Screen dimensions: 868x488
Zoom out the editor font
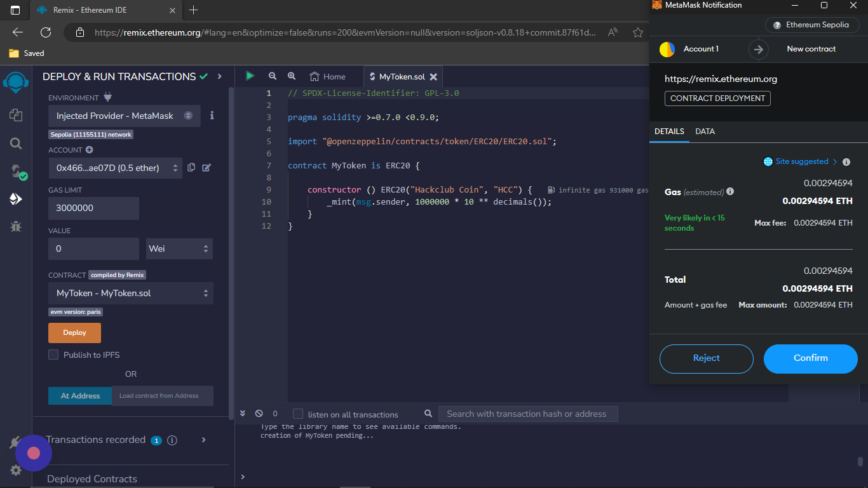click(x=273, y=76)
